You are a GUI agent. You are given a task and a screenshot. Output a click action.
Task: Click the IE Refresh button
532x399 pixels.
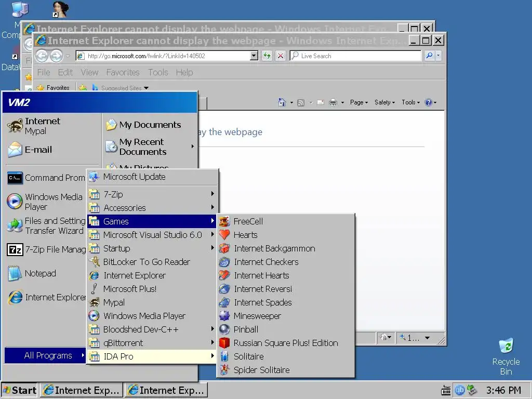(x=267, y=56)
